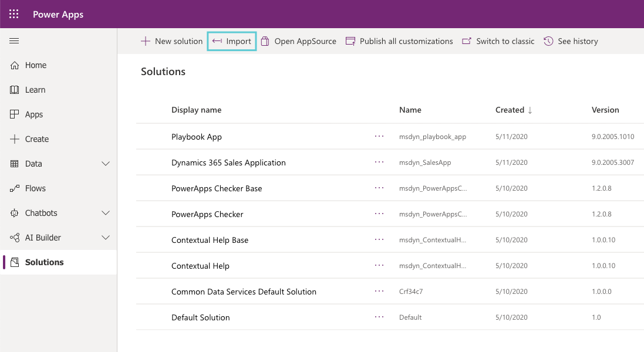
Task: Click Publish all customizations
Action: (399, 41)
